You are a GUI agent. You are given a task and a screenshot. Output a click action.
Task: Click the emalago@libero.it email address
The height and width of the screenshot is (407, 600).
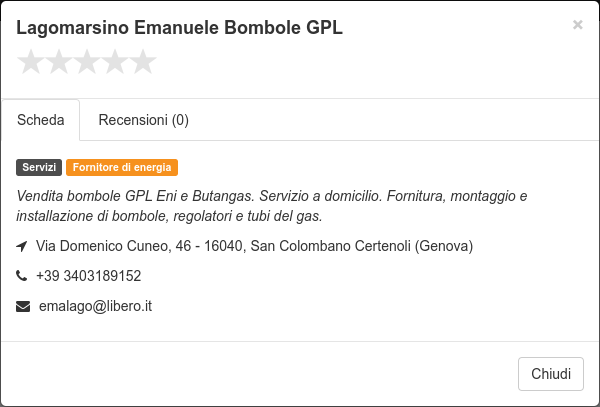95,306
